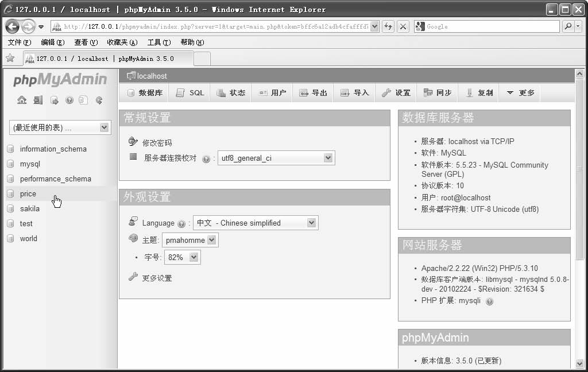The width and height of the screenshot is (588, 372).
Task: Switch to the 导出 tab
Action: (313, 92)
